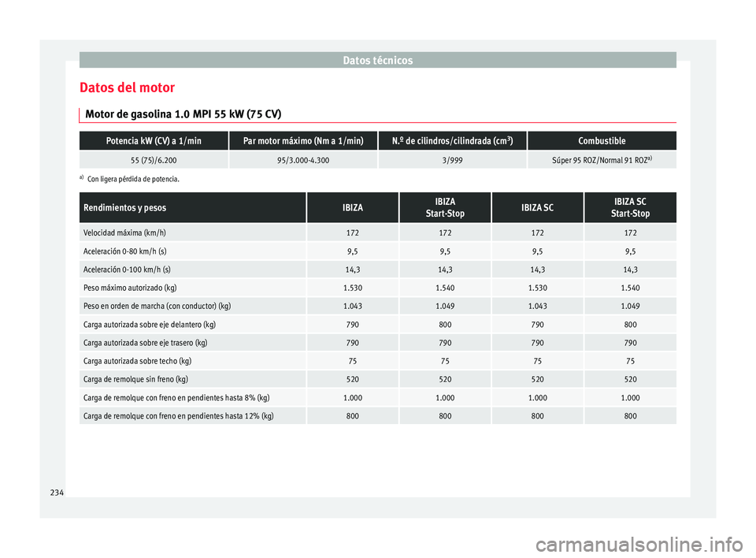
Task: Select 'Carga de remolque con freno ... hasta 8%' label
Action: [x=176, y=398]
